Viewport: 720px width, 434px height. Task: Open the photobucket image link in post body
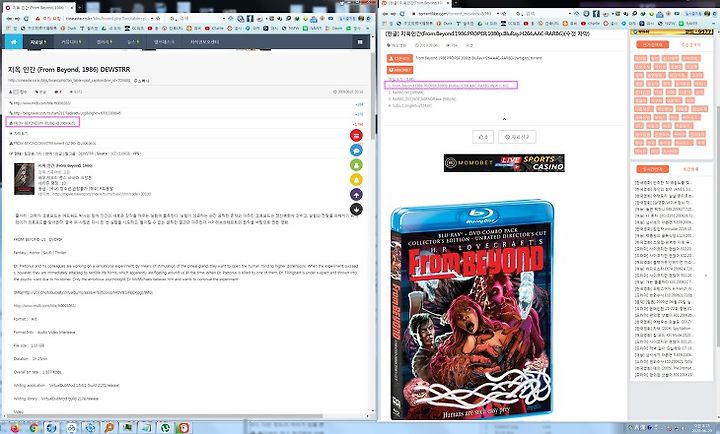point(83,292)
